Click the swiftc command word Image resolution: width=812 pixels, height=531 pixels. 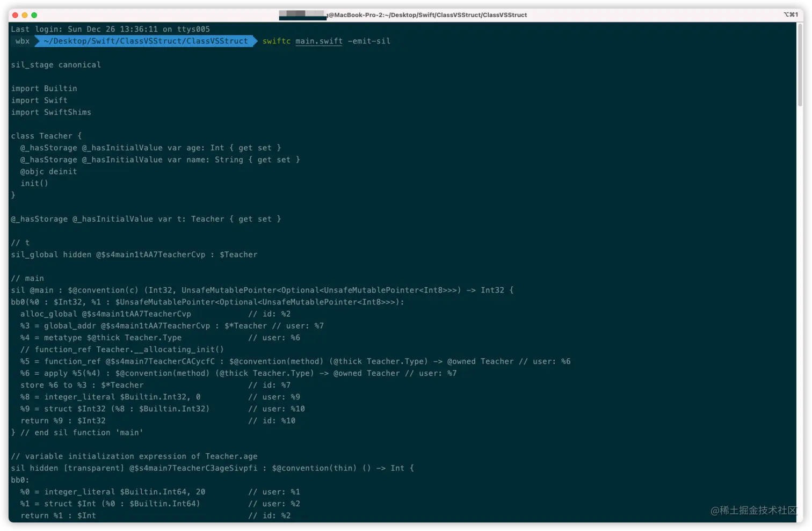coord(277,41)
